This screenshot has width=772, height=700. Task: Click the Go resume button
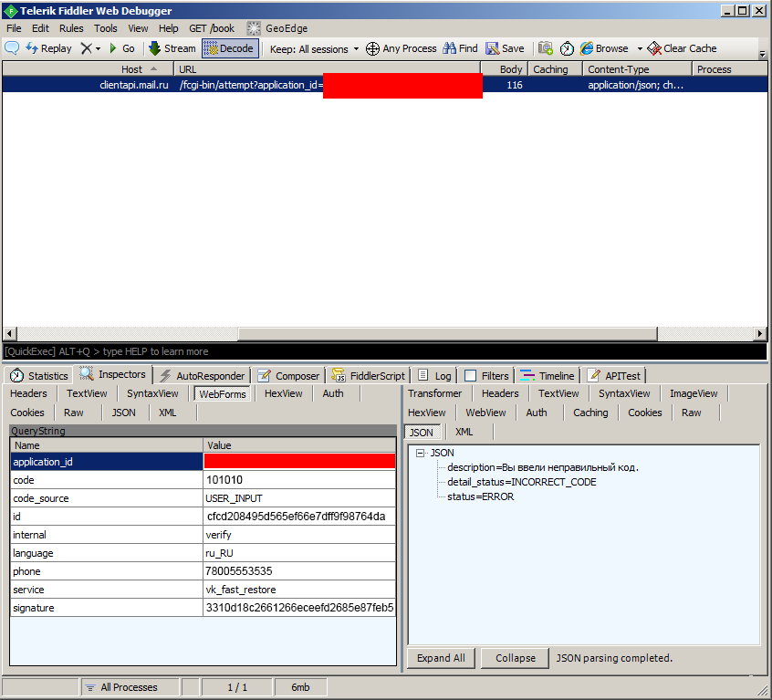(122, 48)
